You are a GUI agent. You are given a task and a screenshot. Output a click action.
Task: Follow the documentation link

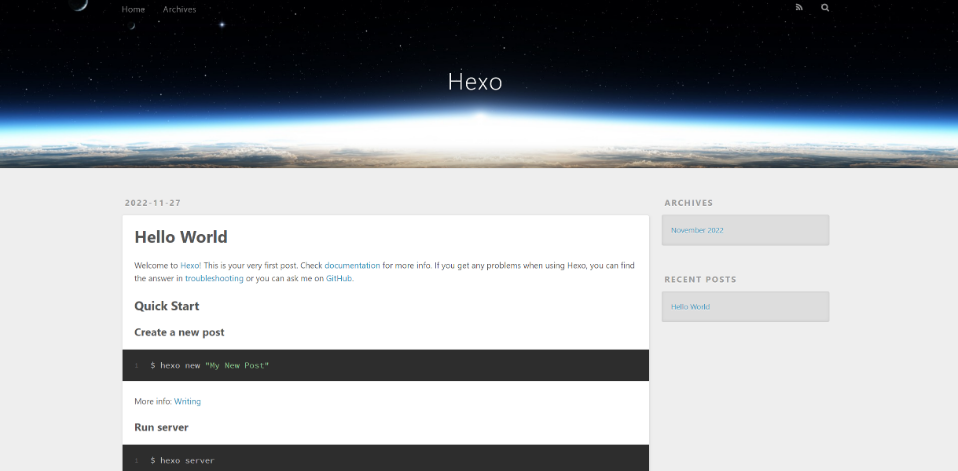click(x=352, y=266)
